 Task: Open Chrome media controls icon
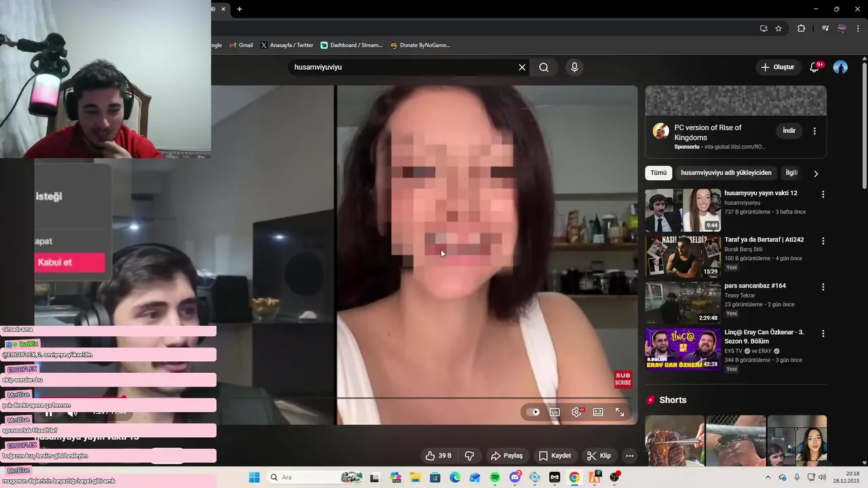tap(825, 28)
